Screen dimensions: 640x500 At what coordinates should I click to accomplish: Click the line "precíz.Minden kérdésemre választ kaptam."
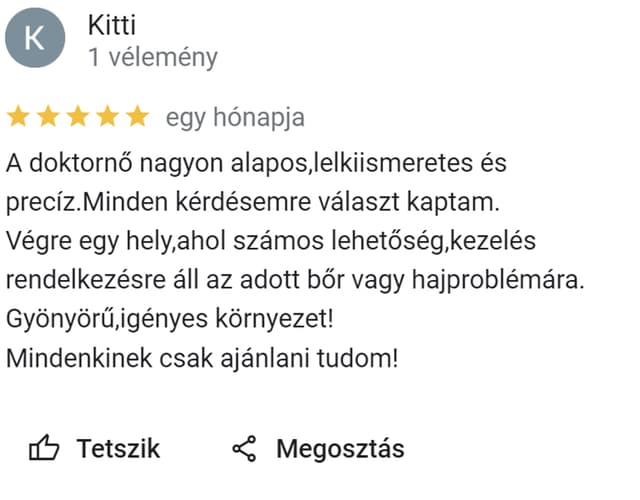pyautogui.click(x=253, y=202)
